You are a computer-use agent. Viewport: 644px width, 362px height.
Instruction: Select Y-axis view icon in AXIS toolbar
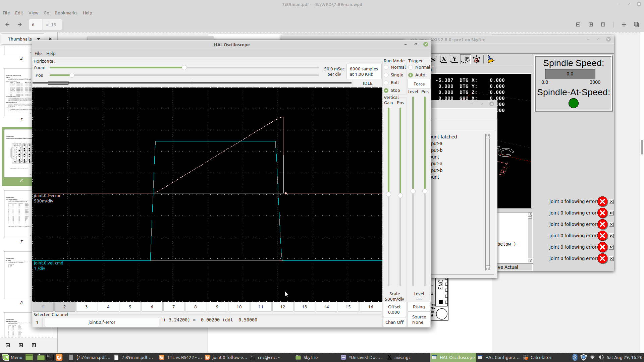pos(454,59)
